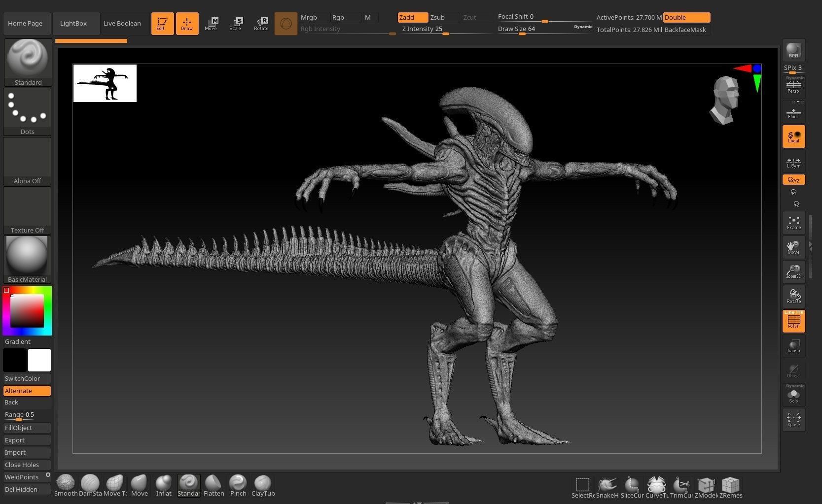The image size is (822, 504).
Task: Toggle the Double button
Action: tap(686, 17)
